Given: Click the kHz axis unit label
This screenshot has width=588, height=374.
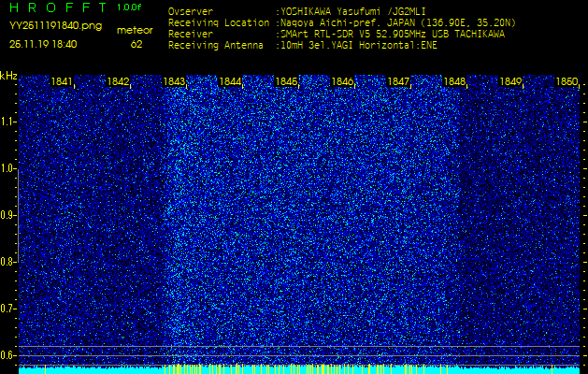Looking at the screenshot, I should [x=8, y=76].
